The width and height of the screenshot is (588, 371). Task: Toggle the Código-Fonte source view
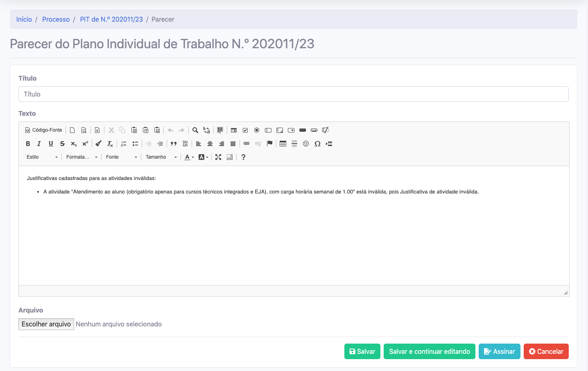point(44,130)
